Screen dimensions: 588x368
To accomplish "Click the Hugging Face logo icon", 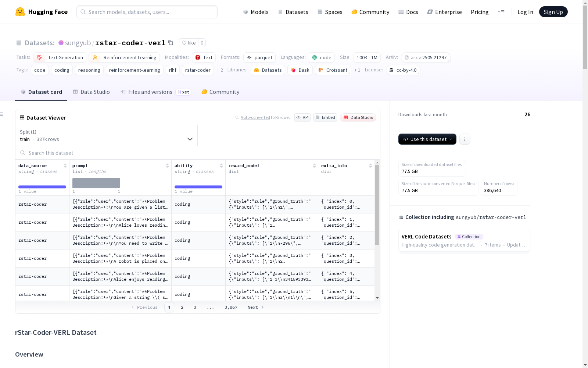I will pos(20,12).
